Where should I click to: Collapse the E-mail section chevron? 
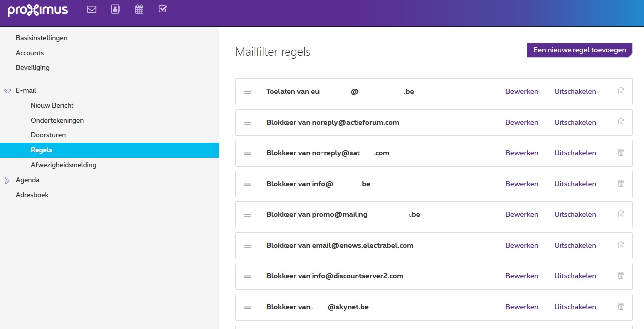point(7,91)
